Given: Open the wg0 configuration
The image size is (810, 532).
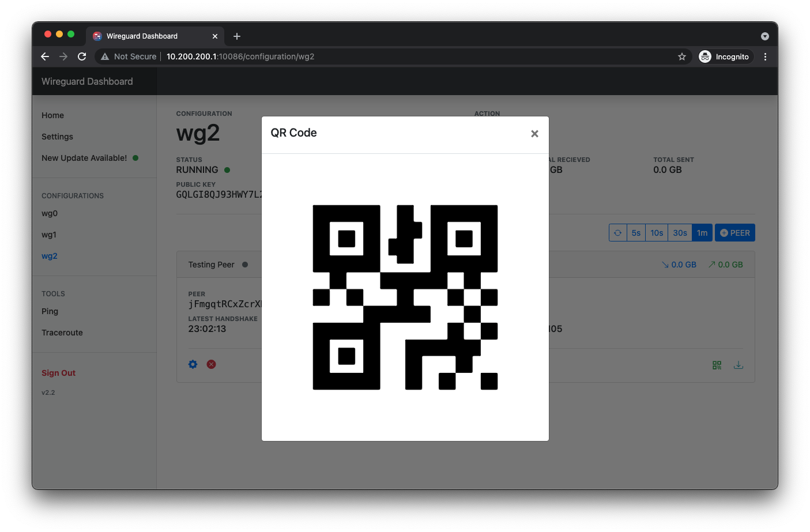Looking at the screenshot, I should [50, 213].
